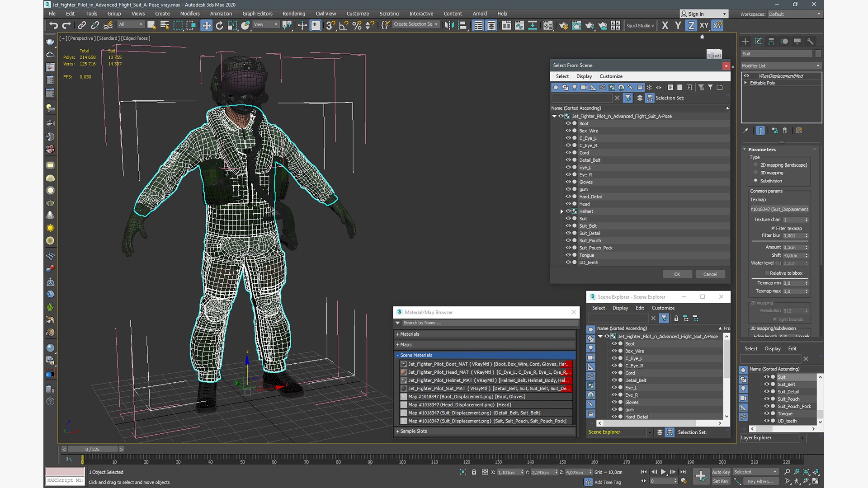Toggle lock icon in Scene Explorer toolbar
Viewport: 868px width, 488px height.
point(676,319)
